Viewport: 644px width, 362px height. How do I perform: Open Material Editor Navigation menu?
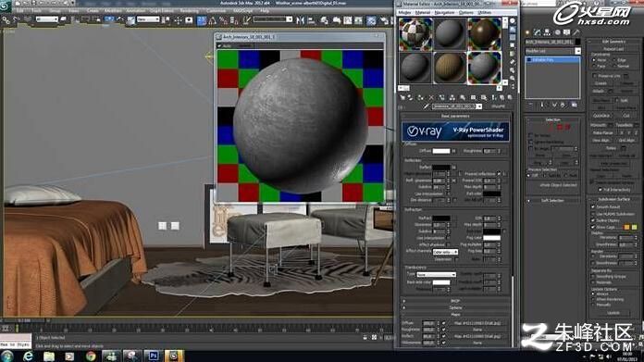tap(444, 12)
